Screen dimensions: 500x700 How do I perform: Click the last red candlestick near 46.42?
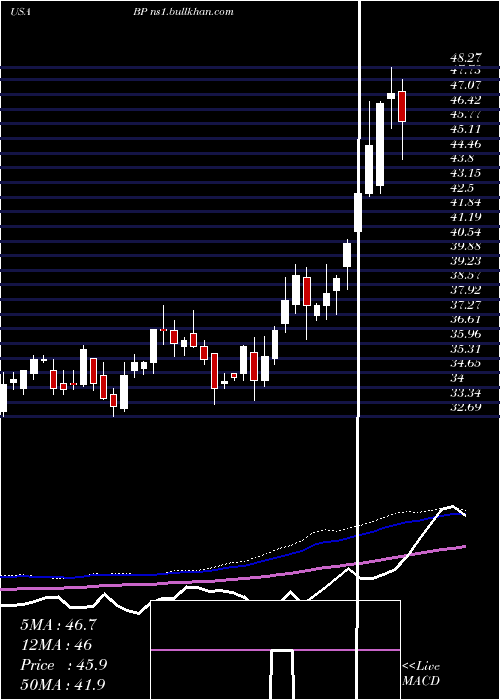402,106
